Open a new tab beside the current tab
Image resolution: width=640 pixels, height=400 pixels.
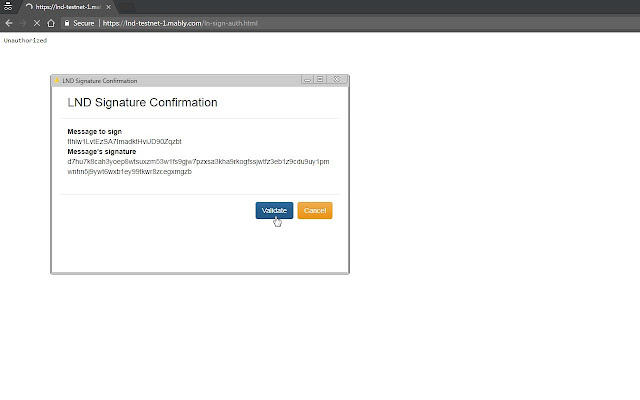pos(127,7)
